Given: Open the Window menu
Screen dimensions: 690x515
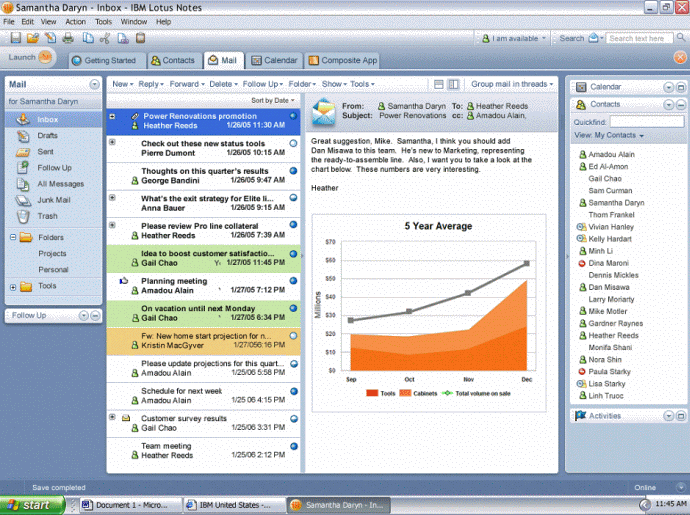Looking at the screenshot, I should point(134,22).
